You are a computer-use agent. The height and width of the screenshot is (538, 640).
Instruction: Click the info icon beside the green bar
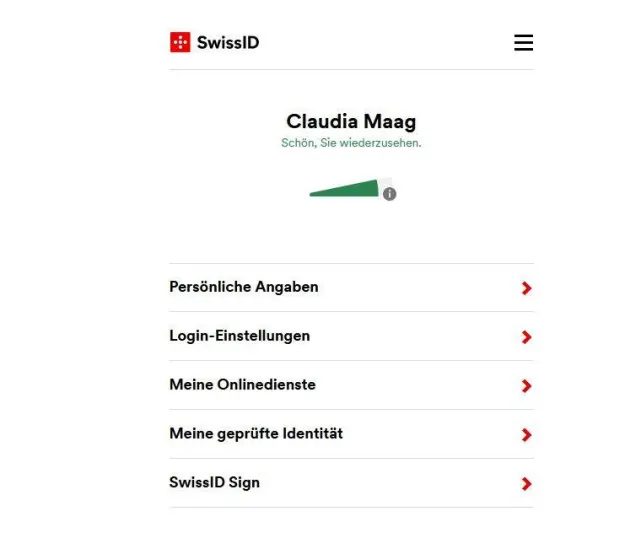point(390,194)
